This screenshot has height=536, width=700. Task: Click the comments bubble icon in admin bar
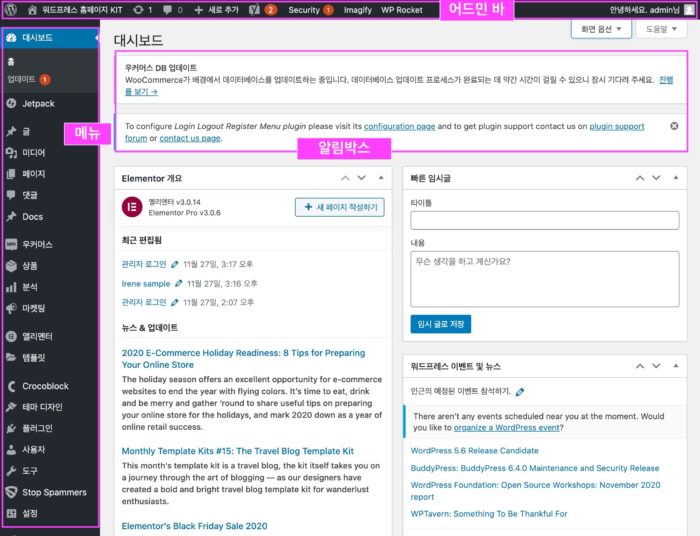click(x=168, y=9)
